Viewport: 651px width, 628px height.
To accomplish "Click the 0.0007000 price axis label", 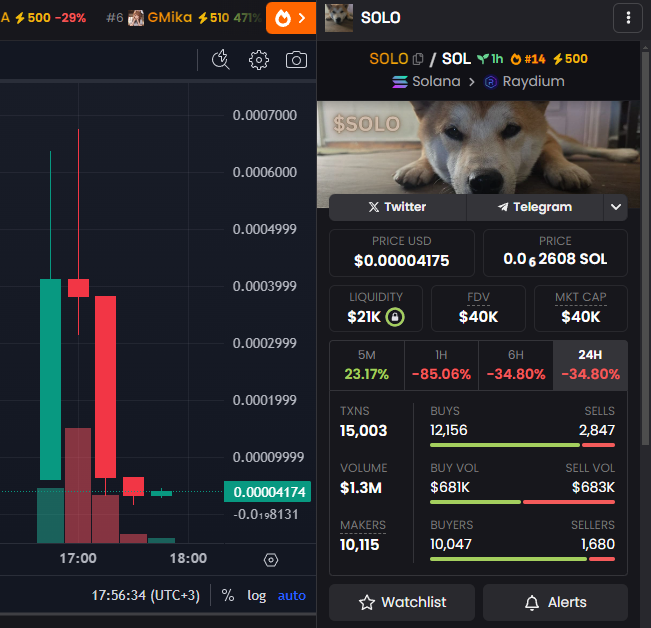I will [x=265, y=115].
